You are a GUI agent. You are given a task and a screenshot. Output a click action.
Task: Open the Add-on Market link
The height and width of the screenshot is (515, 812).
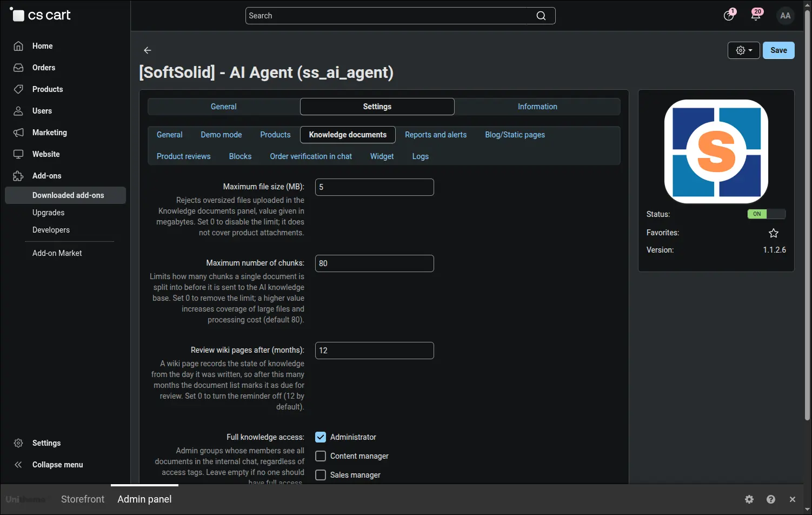click(57, 253)
